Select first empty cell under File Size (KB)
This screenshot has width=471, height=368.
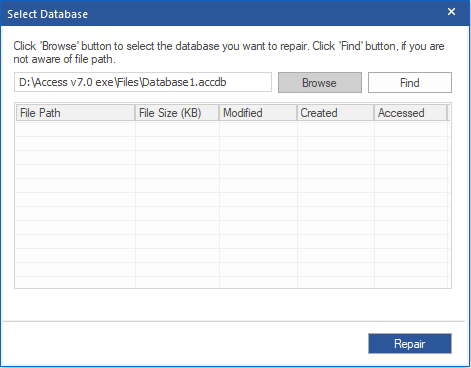coord(177,129)
